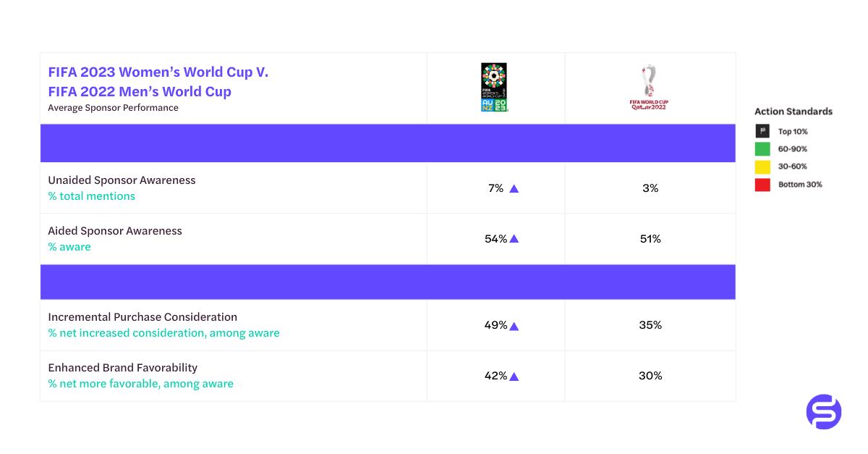Click the Men's World Cup 35% value

650,325
